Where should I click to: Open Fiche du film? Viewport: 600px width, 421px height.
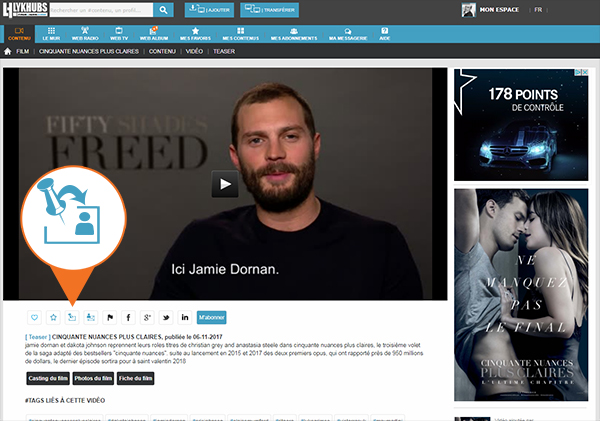pos(135,378)
